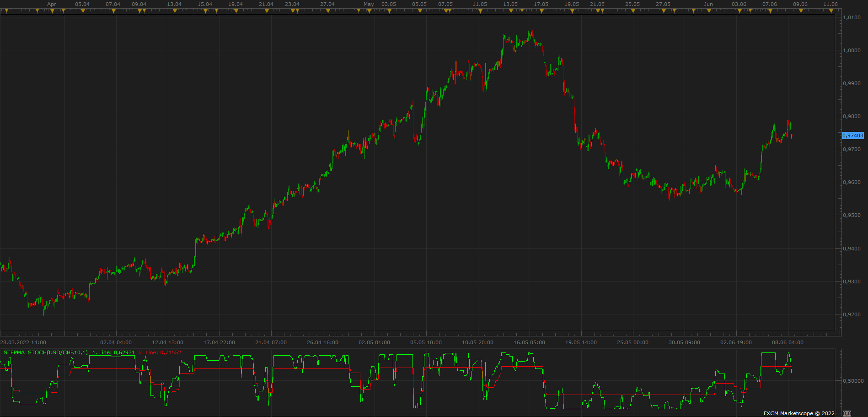This screenshot has height=417, width=868.
Task: Click the orange marker beneath the 03.05 date
Action: (389, 11)
